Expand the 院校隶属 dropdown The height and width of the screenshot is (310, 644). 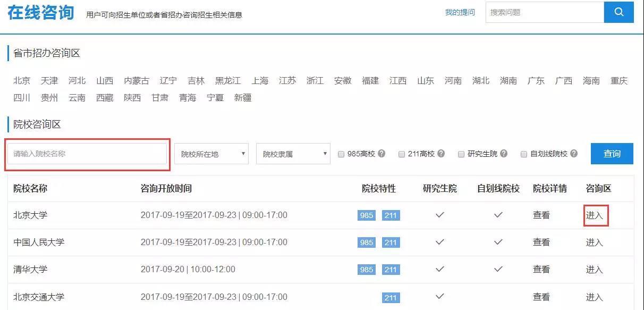293,154
